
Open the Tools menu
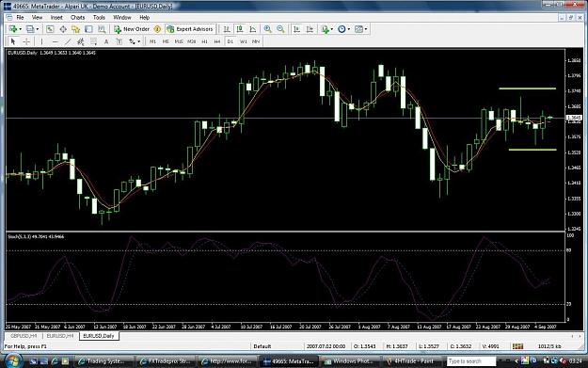tap(99, 17)
